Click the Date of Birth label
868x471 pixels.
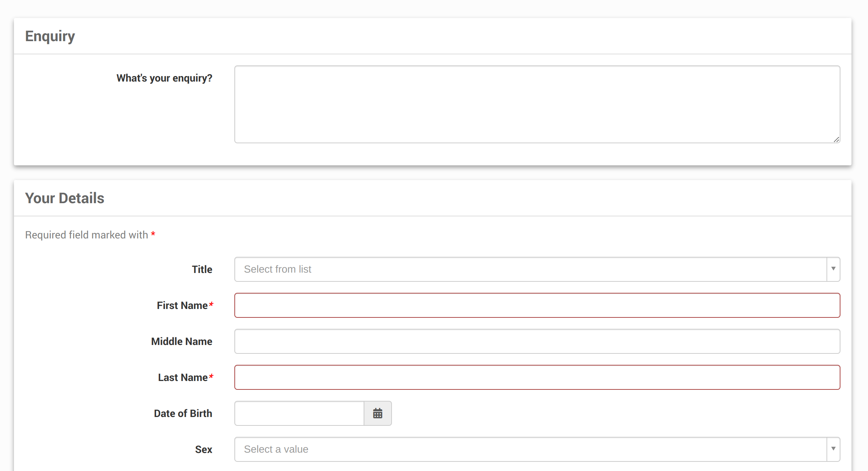pyautogui.click(x=183, y=413)
